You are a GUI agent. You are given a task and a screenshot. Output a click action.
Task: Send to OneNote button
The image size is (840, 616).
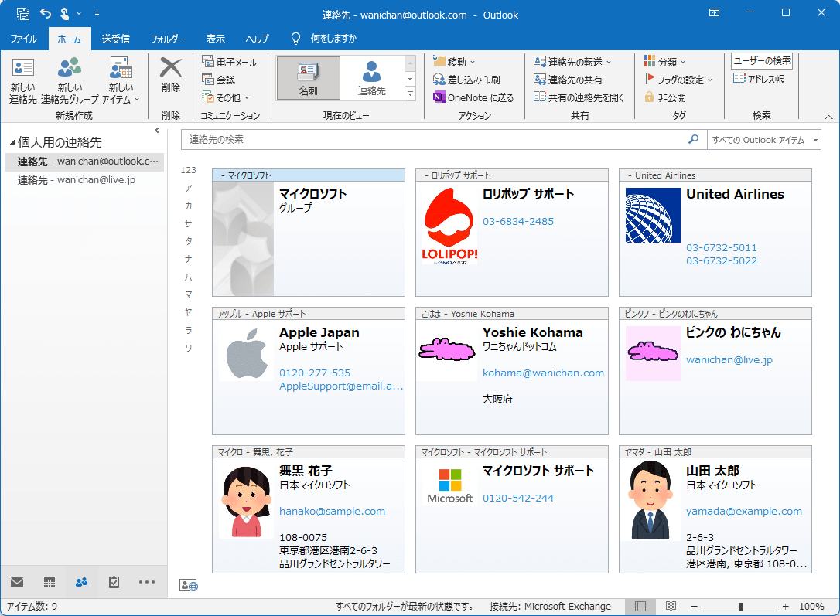(473, 97)
